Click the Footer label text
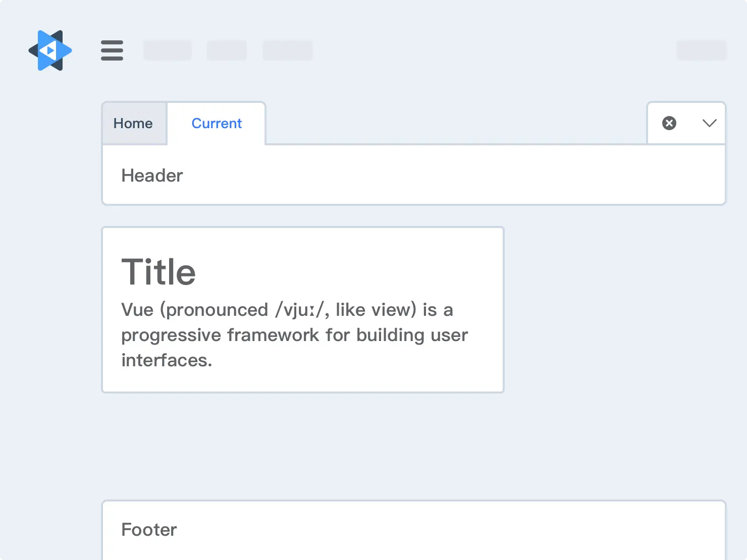 [149, 530]
